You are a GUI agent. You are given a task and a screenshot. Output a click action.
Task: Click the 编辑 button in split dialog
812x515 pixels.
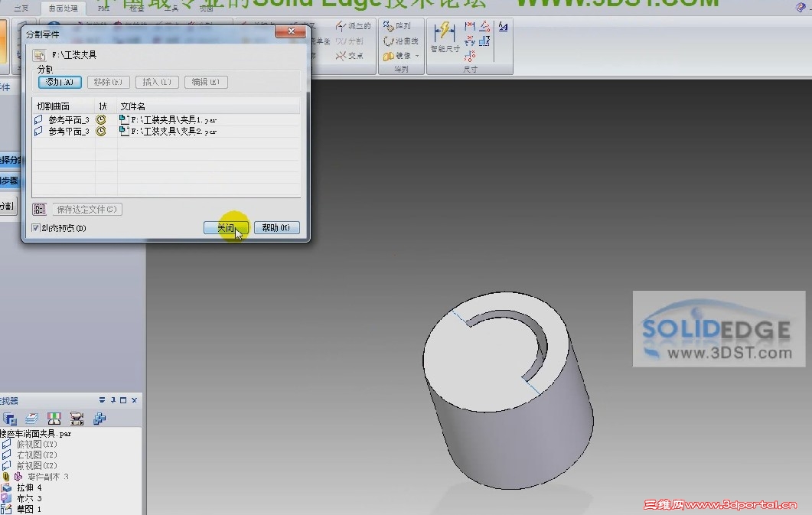(206, 82)
